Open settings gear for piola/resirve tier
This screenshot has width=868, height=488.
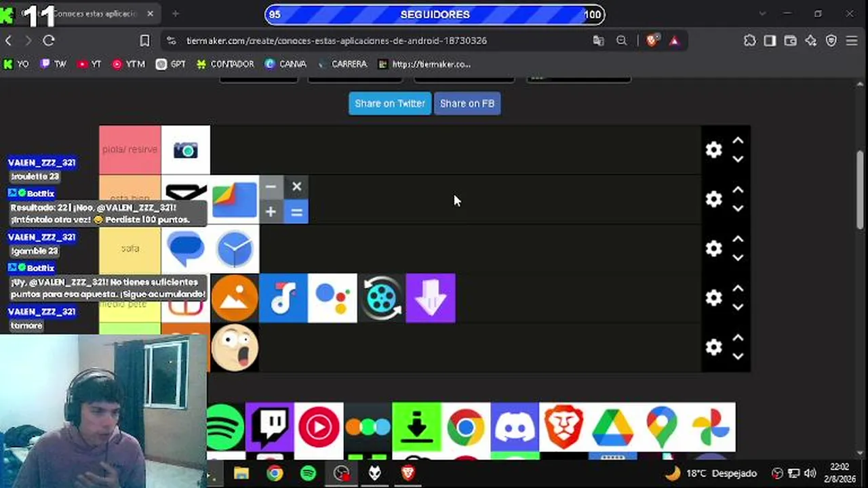coord(713,150)
